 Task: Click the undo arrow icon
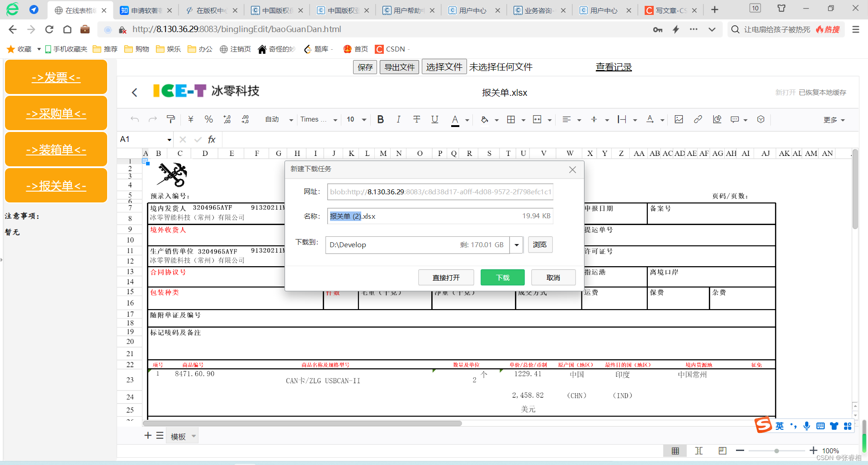tap(135, 119)
